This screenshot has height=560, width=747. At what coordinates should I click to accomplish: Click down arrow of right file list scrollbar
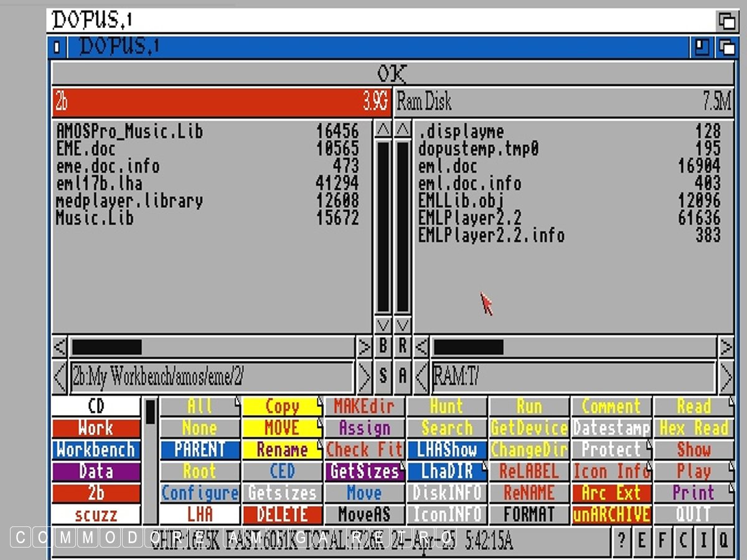coord(403,325)
